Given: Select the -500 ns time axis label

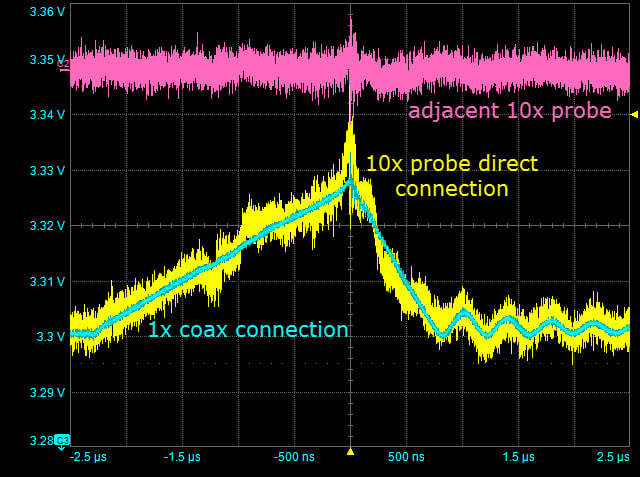Looking at the screenshot, I should click(x=293, y=457).
